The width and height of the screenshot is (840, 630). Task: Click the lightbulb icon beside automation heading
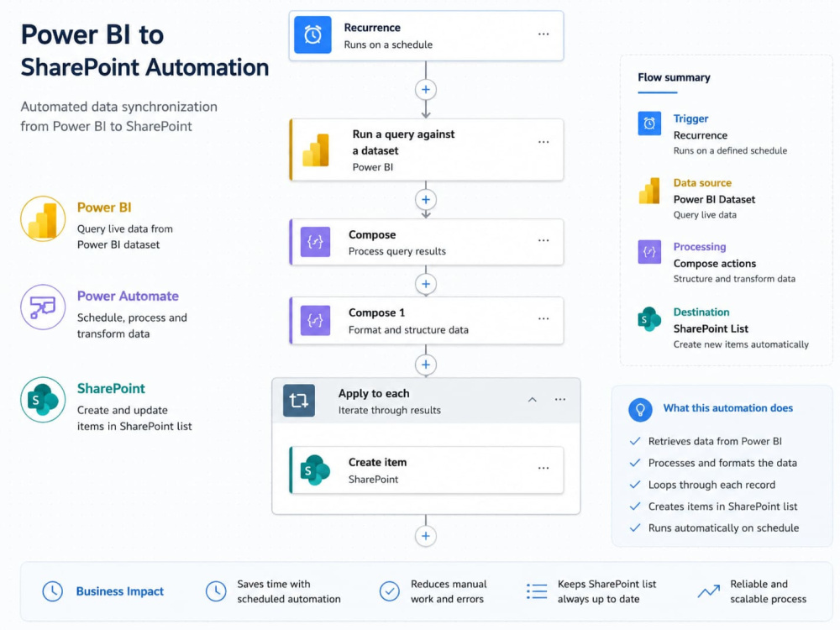point(640,410)
